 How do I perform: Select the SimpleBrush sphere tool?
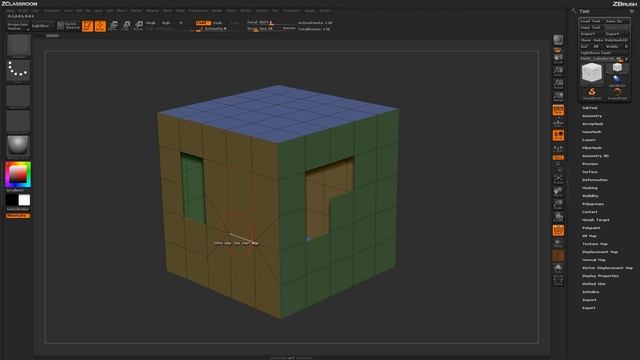(617, 80)
